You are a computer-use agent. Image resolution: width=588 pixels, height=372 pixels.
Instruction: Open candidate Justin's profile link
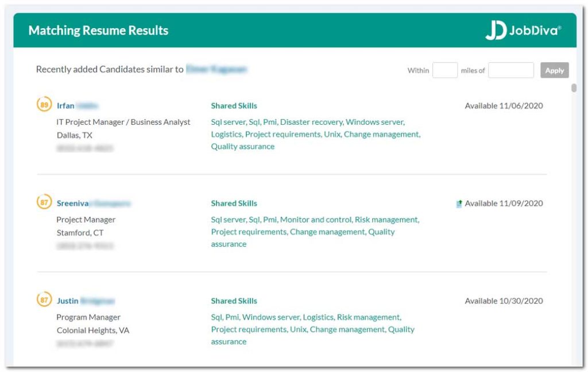85,301
